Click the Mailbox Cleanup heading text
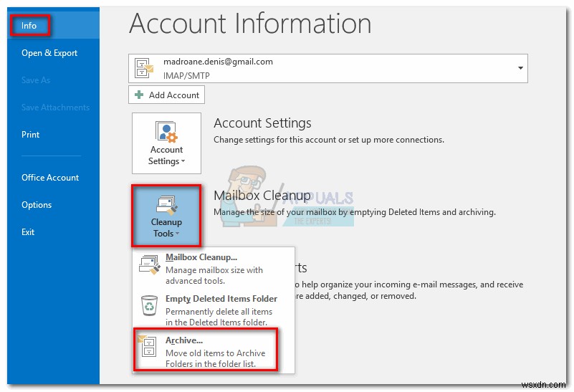The width and height of the screenshot is (574, 392). point(262,196)
